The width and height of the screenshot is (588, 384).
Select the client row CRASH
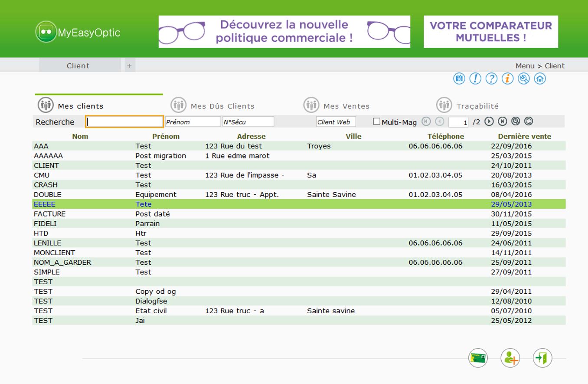(x=299, y=185)
